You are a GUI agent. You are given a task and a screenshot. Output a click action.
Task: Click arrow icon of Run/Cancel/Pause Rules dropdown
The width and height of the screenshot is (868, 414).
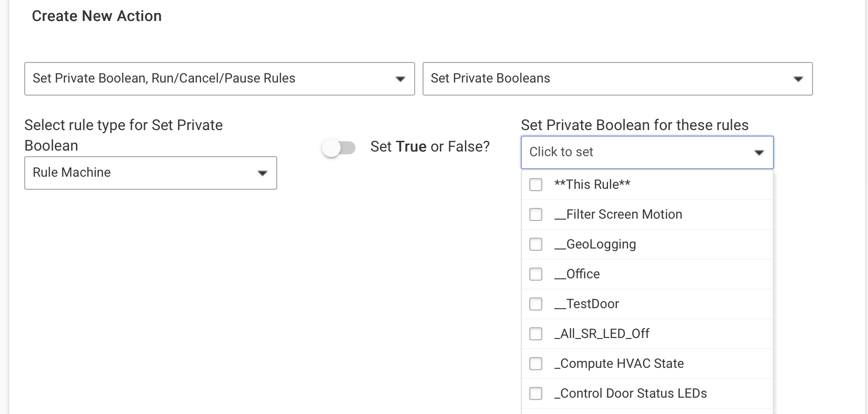[400, 79]
